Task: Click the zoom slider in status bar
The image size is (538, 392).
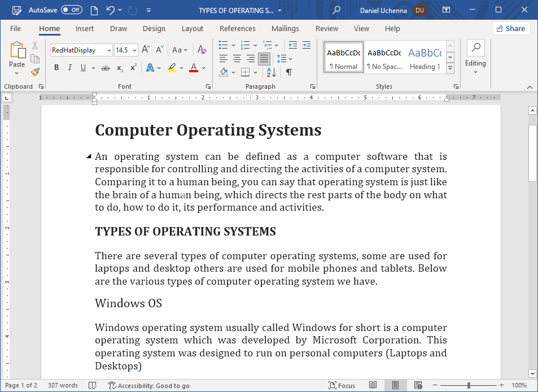Action: pos(469,386)
